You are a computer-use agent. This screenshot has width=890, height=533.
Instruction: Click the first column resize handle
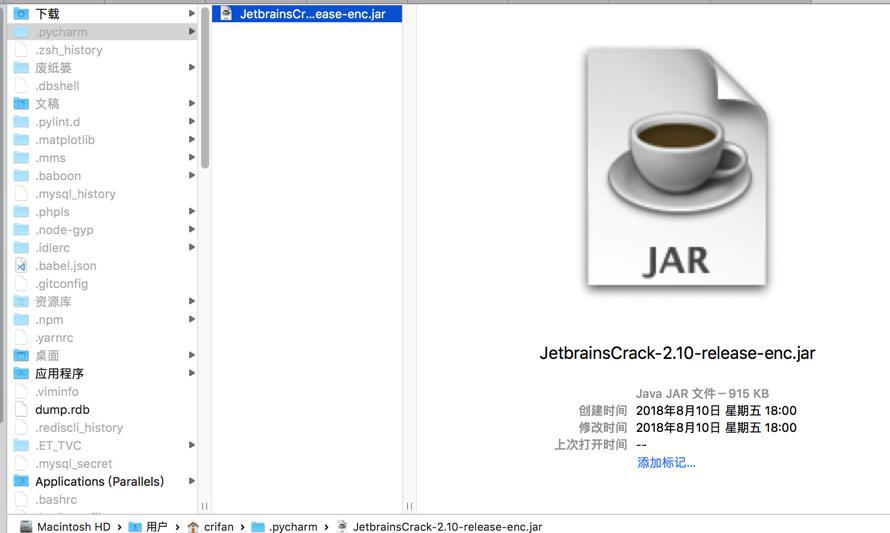click(x=204, y=506)
